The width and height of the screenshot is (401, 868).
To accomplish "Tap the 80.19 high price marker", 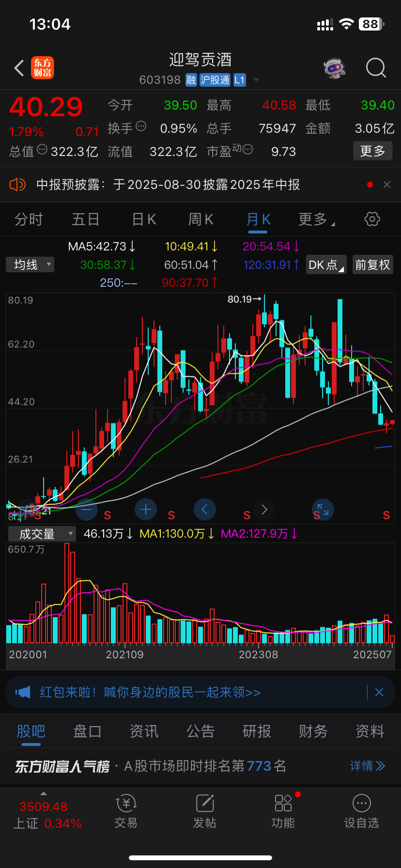I will (245, 299).
